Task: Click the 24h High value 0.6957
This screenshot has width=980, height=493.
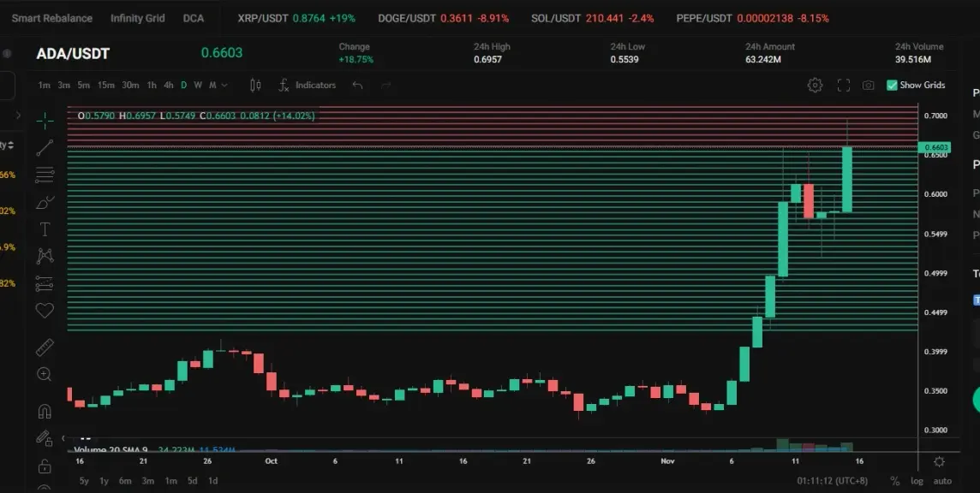Action: (x=487, y=60)
